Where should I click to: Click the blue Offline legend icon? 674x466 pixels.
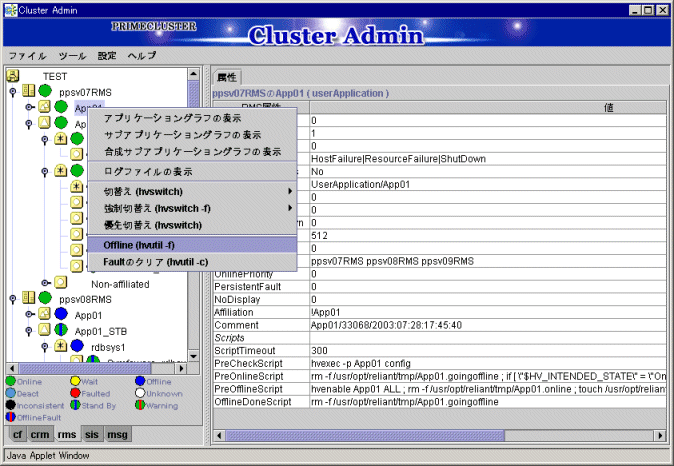coord(140,381)
